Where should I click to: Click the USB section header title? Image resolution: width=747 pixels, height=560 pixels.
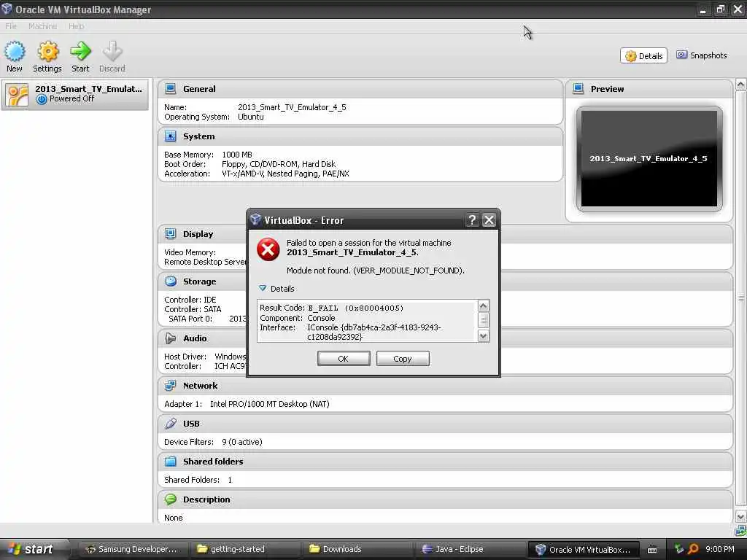tap(191, 424)
